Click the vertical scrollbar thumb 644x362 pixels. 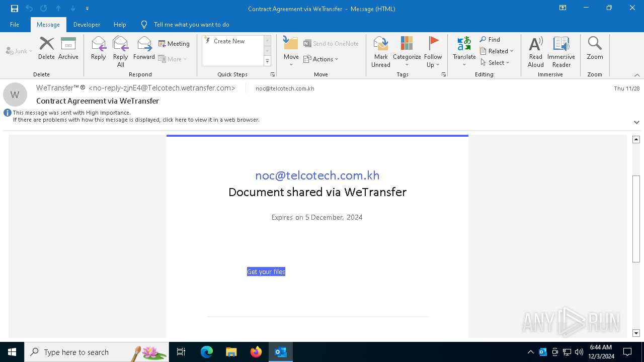pos(636,219)
